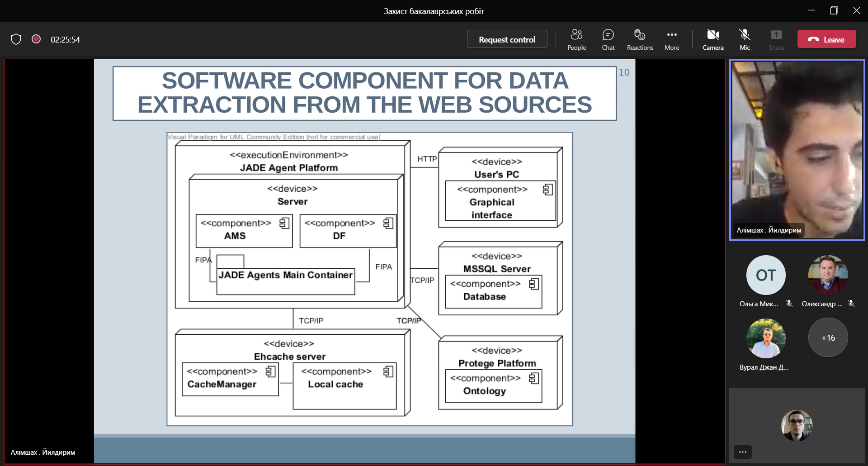Click the Request control button
Image resolution: width=868 pixels, height=466 pixels.
click(507, 39)
